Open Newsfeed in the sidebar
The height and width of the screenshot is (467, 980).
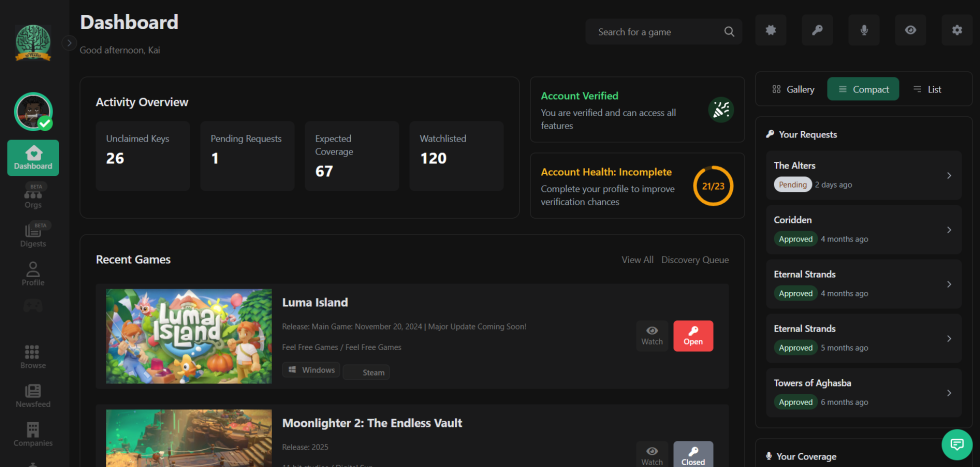click(x=33, y=395)
